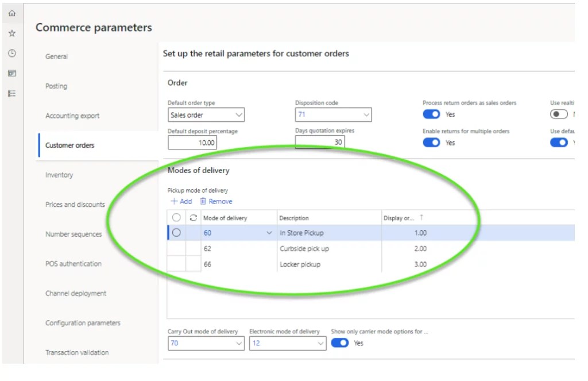Open the Modules list icon in the sidebar
588x381 pixels.
[x=11, y=93]
